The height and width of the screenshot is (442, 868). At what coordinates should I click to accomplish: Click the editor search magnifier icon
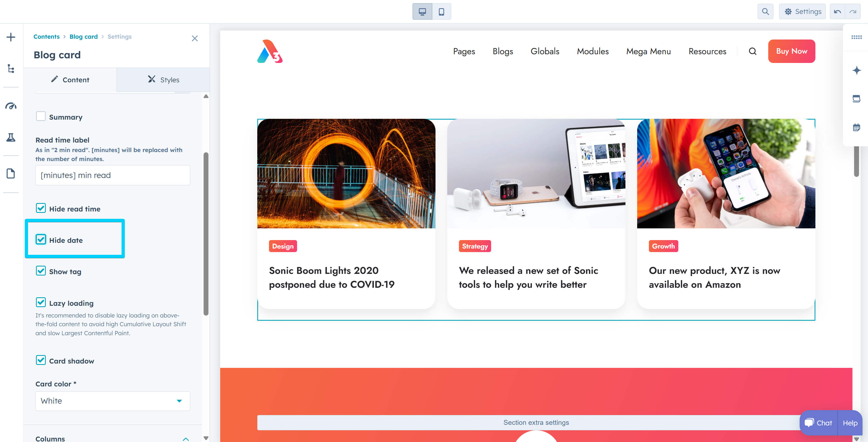pos(765,12)
